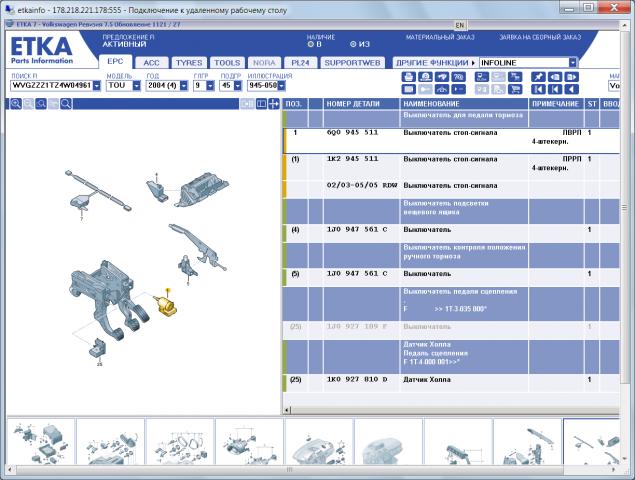Click the question-at-sign help icon
635x480 pixels.
(458, 77)
